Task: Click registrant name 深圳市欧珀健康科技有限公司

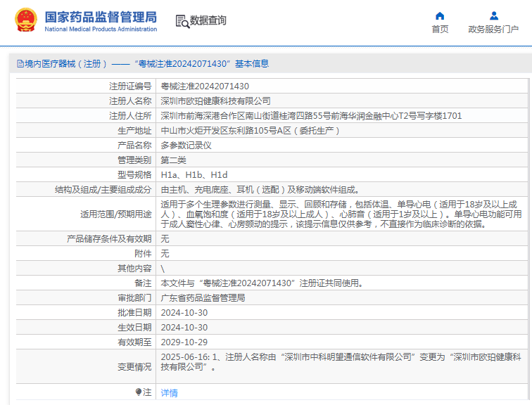Action: tap(215, 101)
